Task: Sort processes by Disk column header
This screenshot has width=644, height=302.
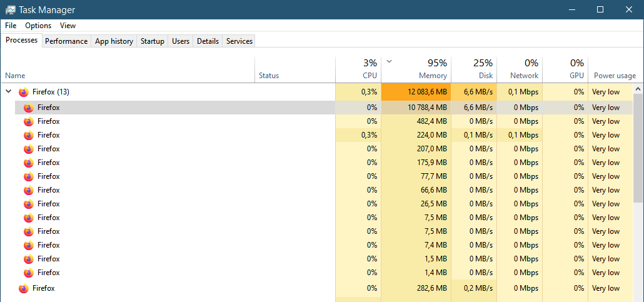Action: point(474,69)
